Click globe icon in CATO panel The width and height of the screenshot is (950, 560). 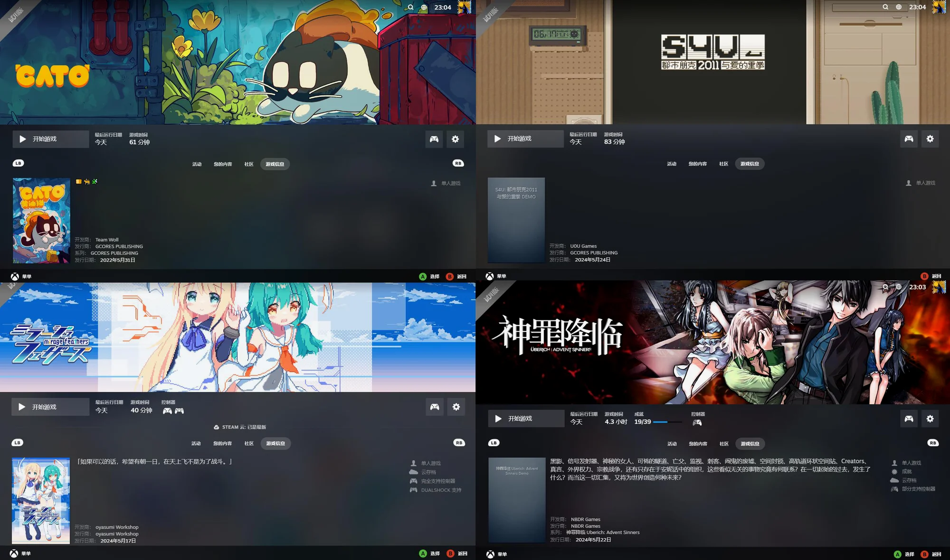point(424,7)
